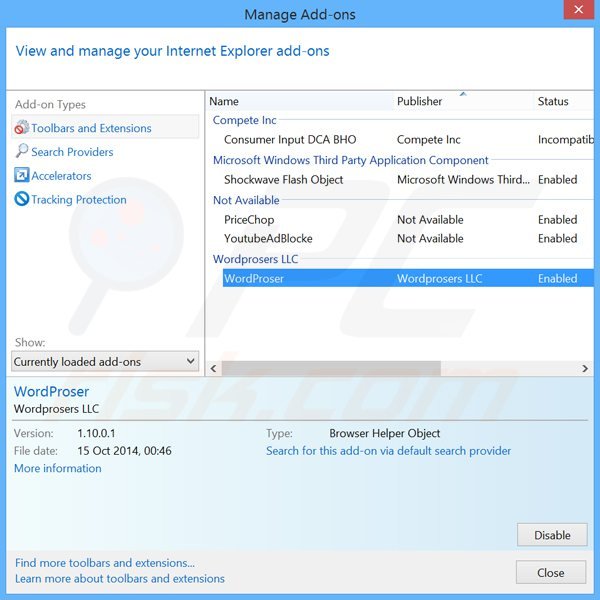This screenshot has width=600, height=600.
Task: Open Tracking Protection add-on type
Action: click(x=79, y=199)
